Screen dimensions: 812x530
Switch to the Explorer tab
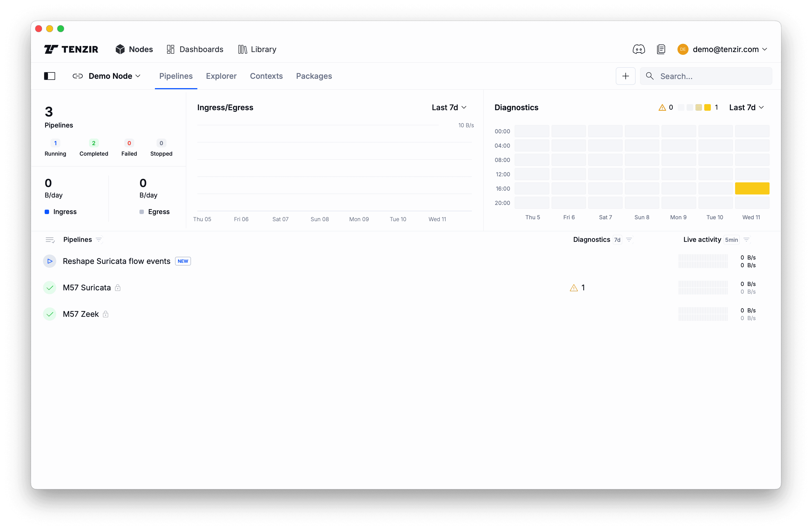pos(221,76)
